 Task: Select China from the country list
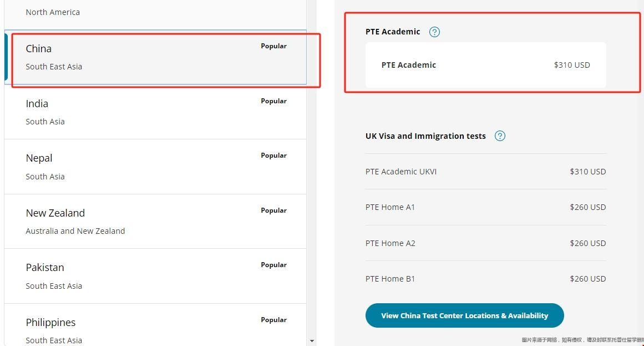tap(155, 57)
